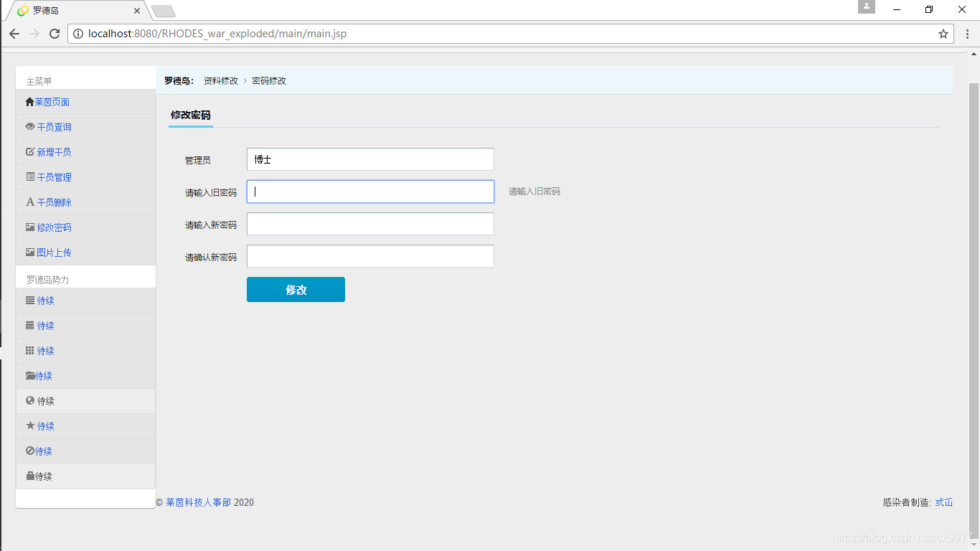Reload the page with refresh icon
Image resolution: width=980 pixels, height=551 pixels.
(x=55, y=34)
